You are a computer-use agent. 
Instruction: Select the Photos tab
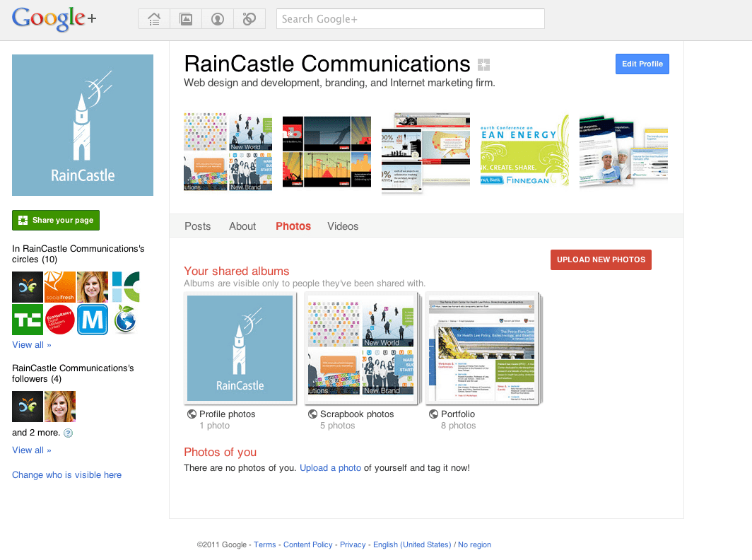click(x=293, y=226)
